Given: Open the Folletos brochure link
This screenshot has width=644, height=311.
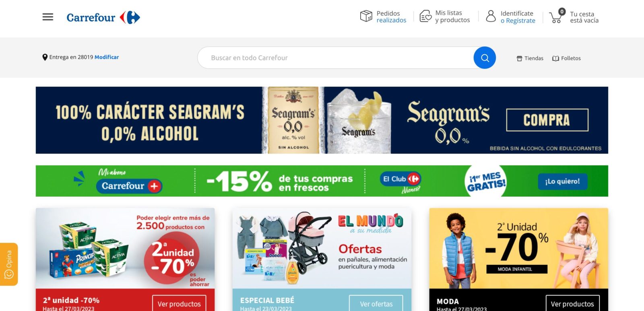Looking at the screenshot, I should click(567, 58).
